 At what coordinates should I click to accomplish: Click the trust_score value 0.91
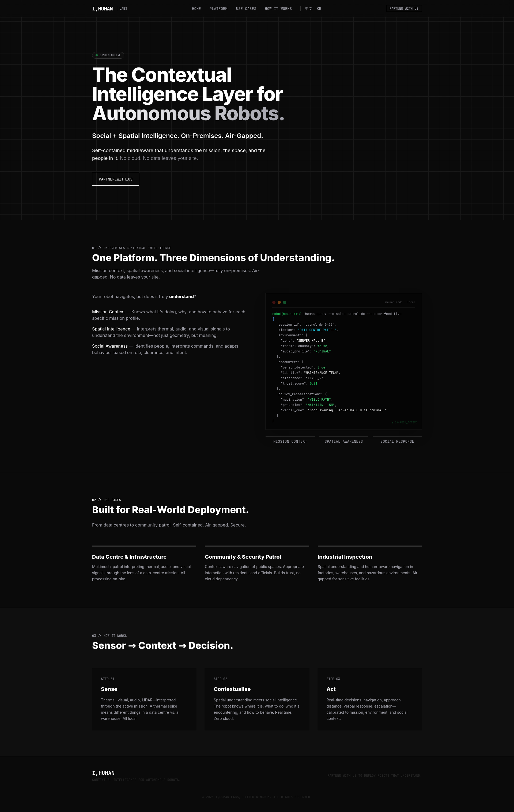coord(313,384)
